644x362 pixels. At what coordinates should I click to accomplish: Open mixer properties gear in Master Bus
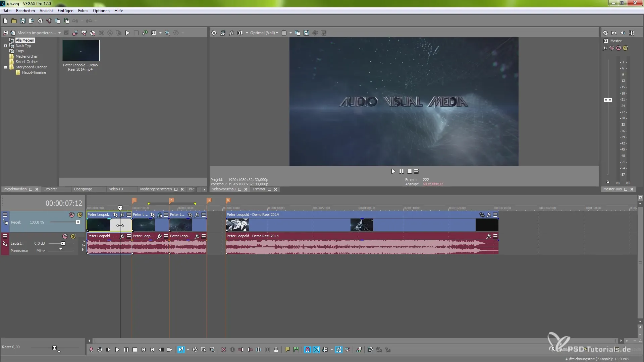click(x=605, y=33)
